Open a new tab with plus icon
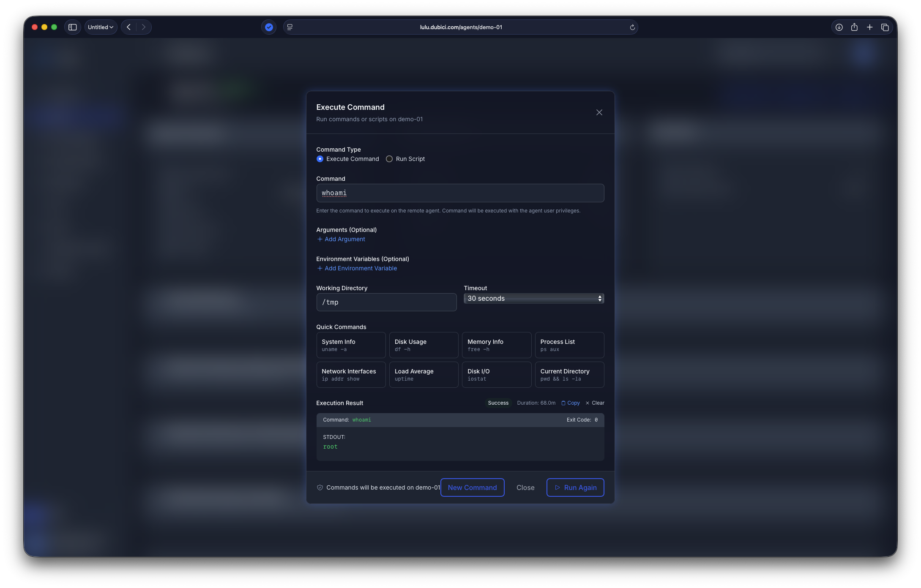Image resolution: width=921 pixels, height=588 pixels. coord(869,27)
